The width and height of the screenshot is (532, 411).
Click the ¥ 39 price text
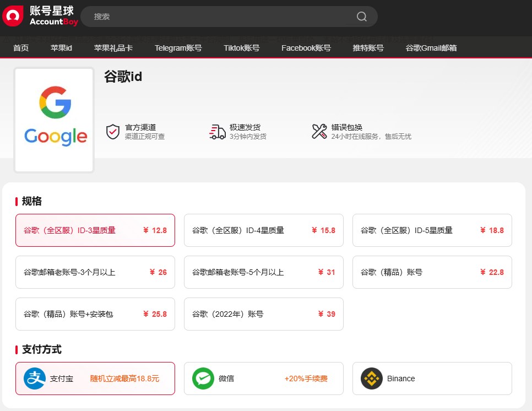click(327, 314)
